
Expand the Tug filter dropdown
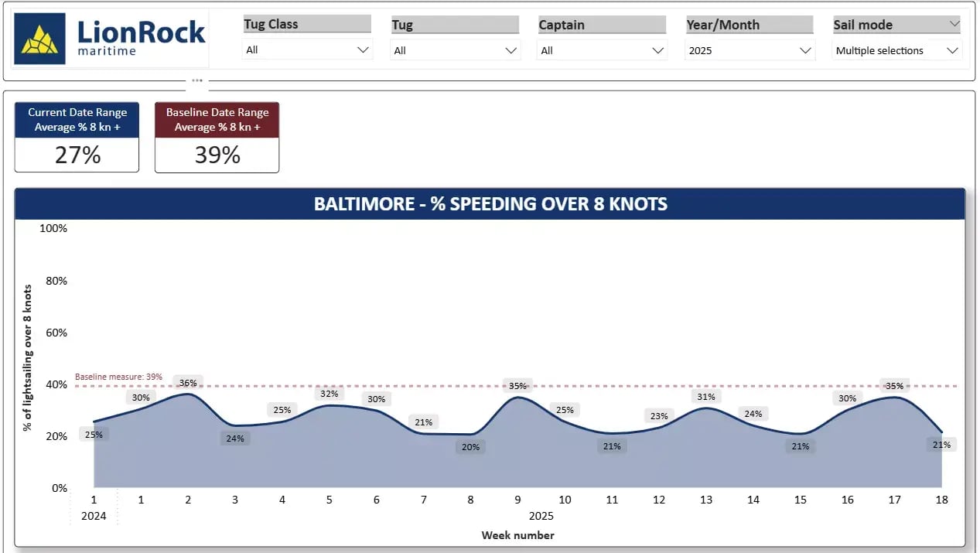pos(455,50)
